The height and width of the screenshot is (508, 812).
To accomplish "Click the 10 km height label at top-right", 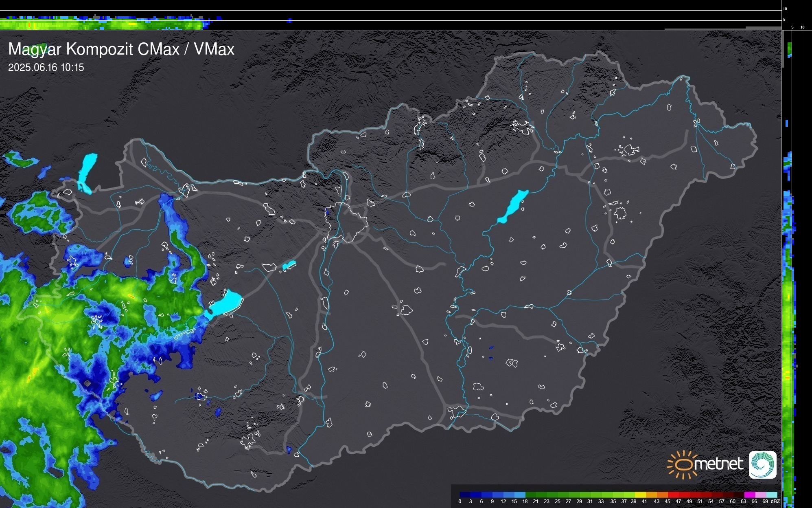I will pos(785,9).
